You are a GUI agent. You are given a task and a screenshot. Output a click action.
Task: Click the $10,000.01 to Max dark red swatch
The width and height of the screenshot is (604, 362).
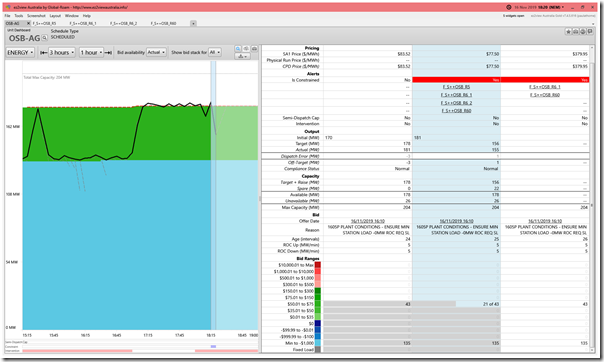(x=318, y=265)
